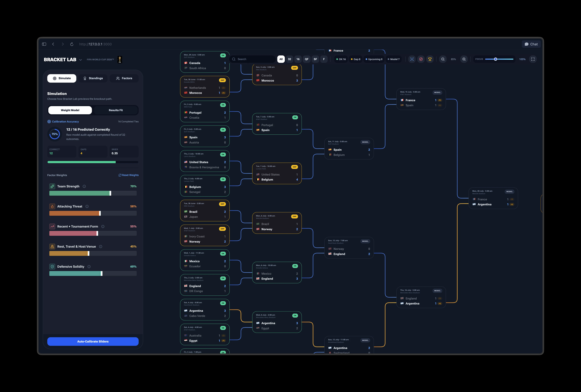The image size is (581, 392).
Task: Toggle the Model 7 status filter
Action: [x=393, y=59]
